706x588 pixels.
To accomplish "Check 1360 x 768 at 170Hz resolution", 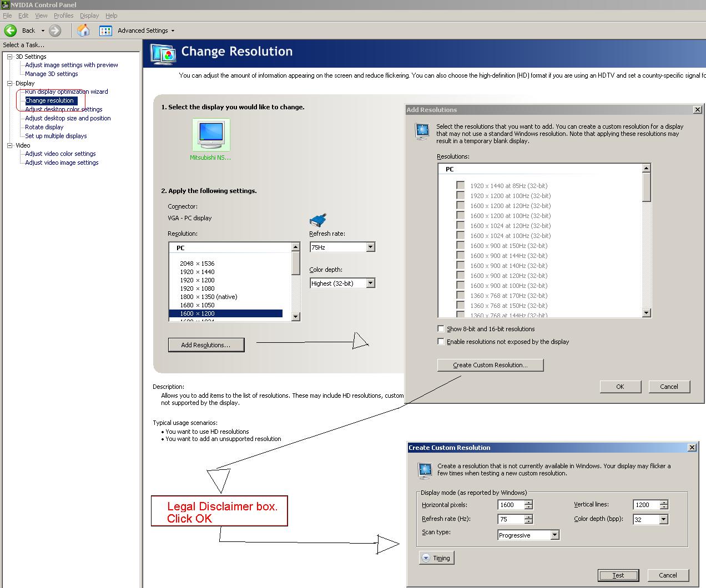I will 461,295.
